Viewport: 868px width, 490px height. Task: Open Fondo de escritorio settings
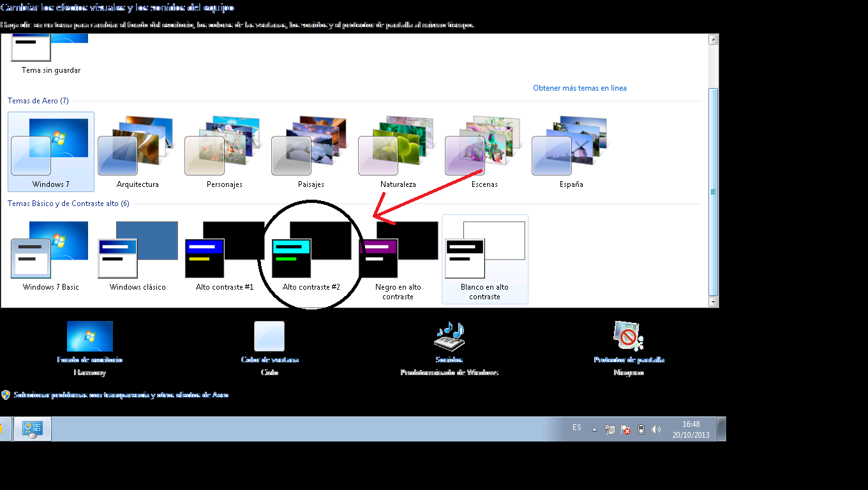89,337
